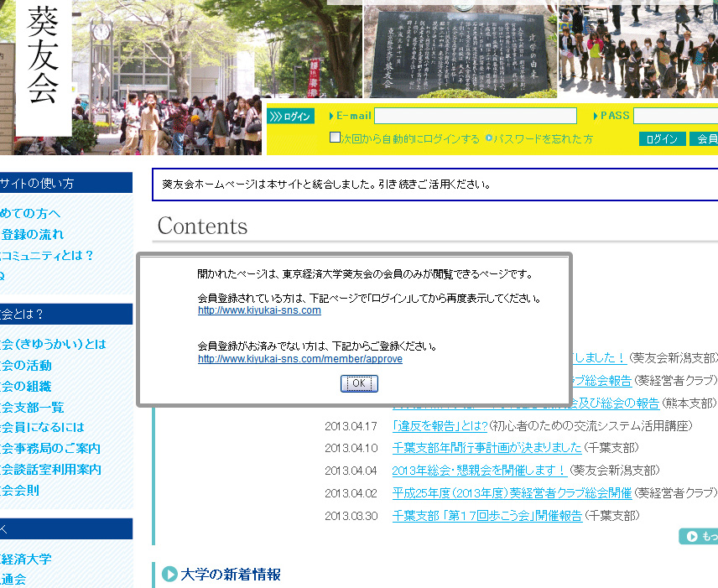The width and height of the screenshot is (718, 588).
Task: Click the E-mail input field
Action: [475, 116]
